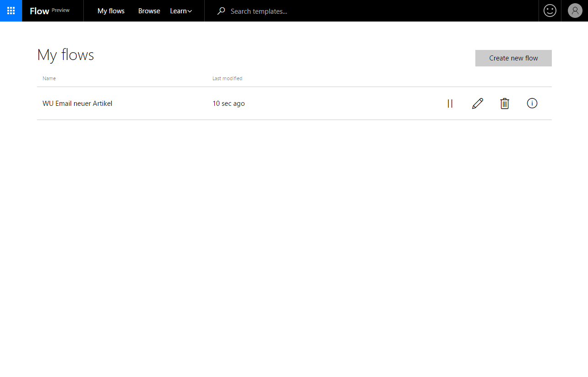Select the Name column header
This screenshot has width=588, height=377.
49,78
